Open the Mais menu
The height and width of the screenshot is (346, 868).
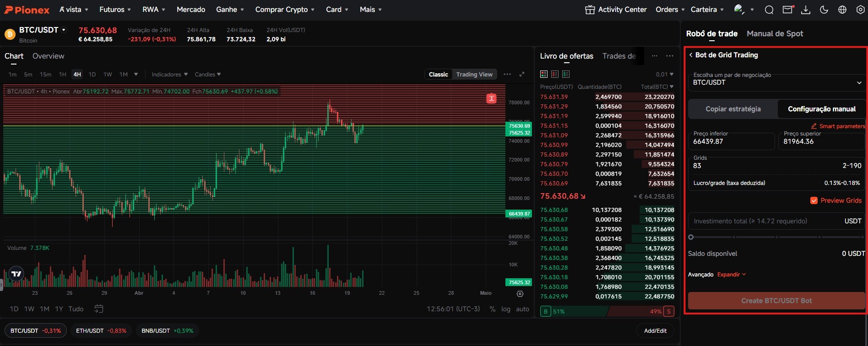371,10
